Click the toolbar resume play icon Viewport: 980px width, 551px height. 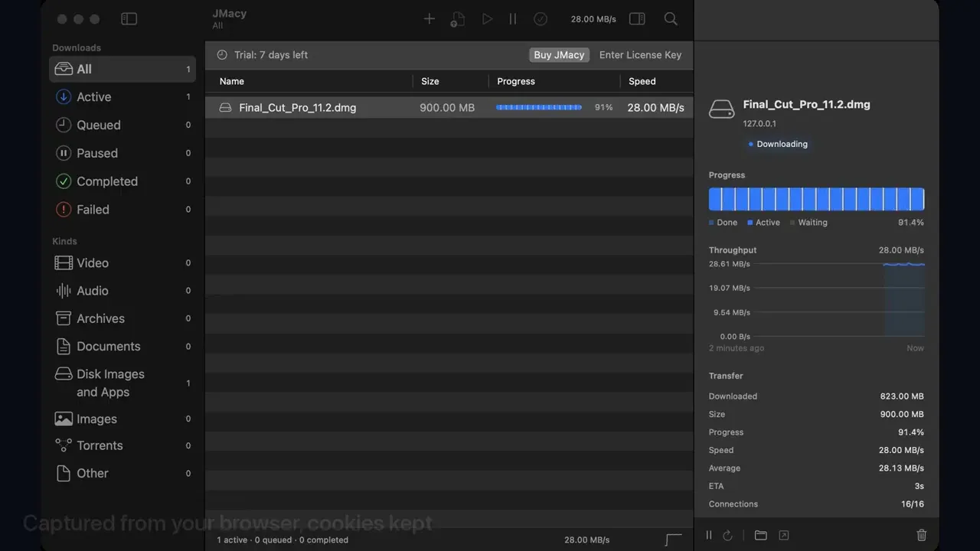click(487, 19)
